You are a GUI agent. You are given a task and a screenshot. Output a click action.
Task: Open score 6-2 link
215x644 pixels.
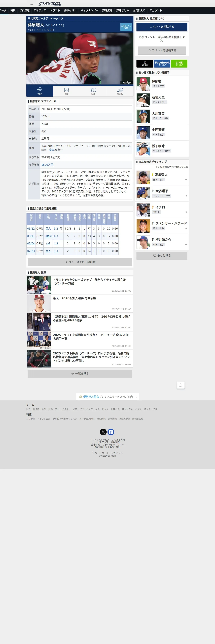56,229
